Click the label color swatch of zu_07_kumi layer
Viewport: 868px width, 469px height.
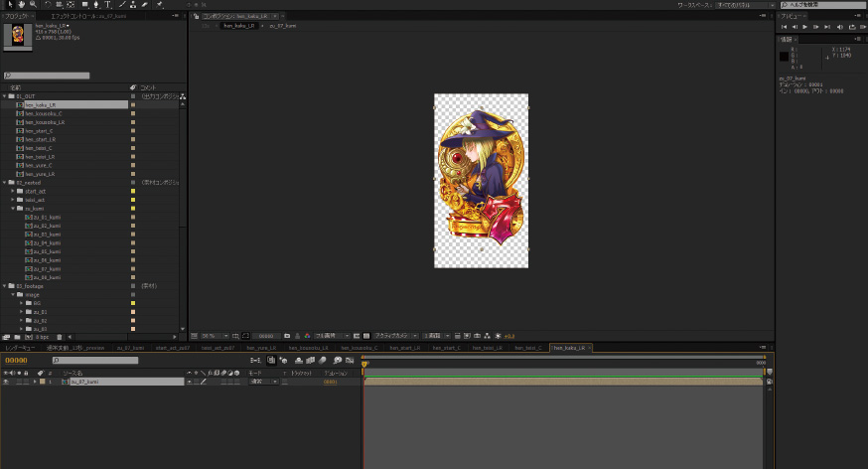pyautogui.click(x=42, y=382)
